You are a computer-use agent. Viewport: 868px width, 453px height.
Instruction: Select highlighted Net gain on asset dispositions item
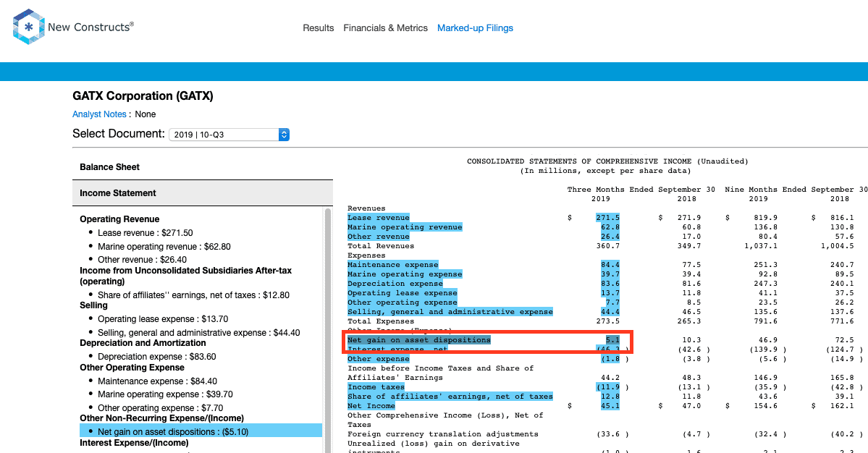(201, 431)
